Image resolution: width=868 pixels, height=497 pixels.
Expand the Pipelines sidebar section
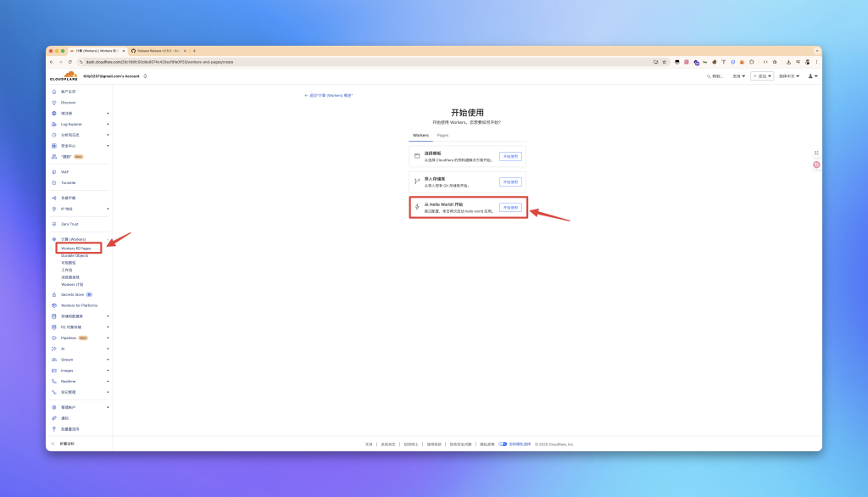click(108, 338)
